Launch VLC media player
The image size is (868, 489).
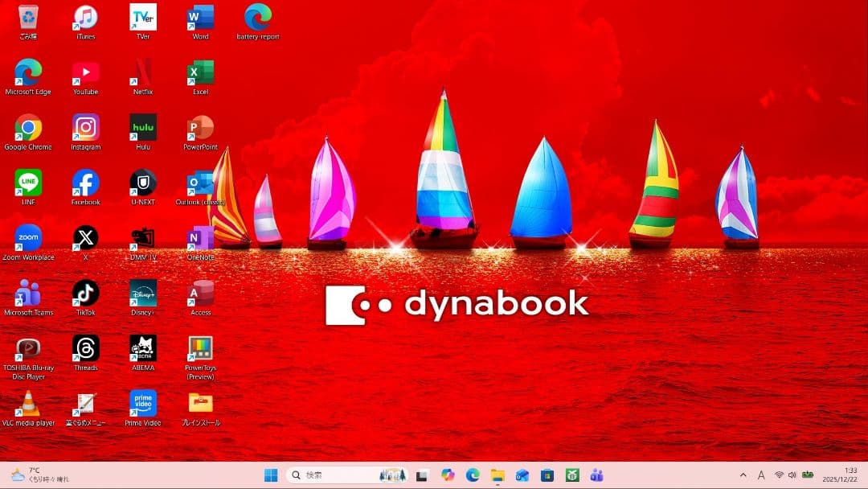(x=30, y=402)
